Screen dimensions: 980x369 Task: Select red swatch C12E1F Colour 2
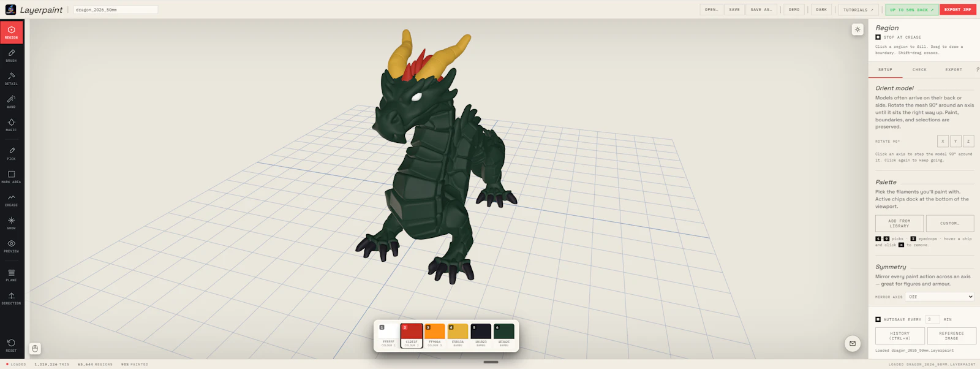[412, 336]
